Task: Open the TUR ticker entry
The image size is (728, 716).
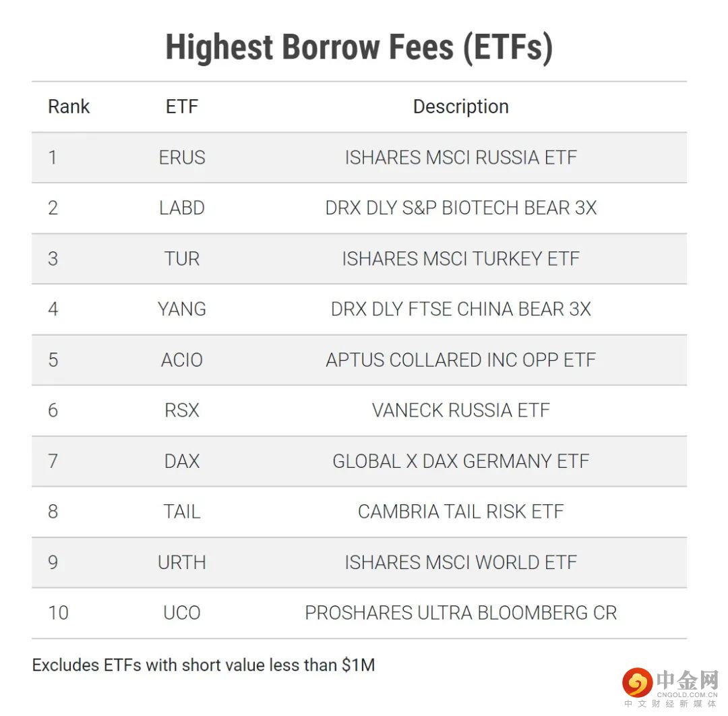Action: click(182, 258)
